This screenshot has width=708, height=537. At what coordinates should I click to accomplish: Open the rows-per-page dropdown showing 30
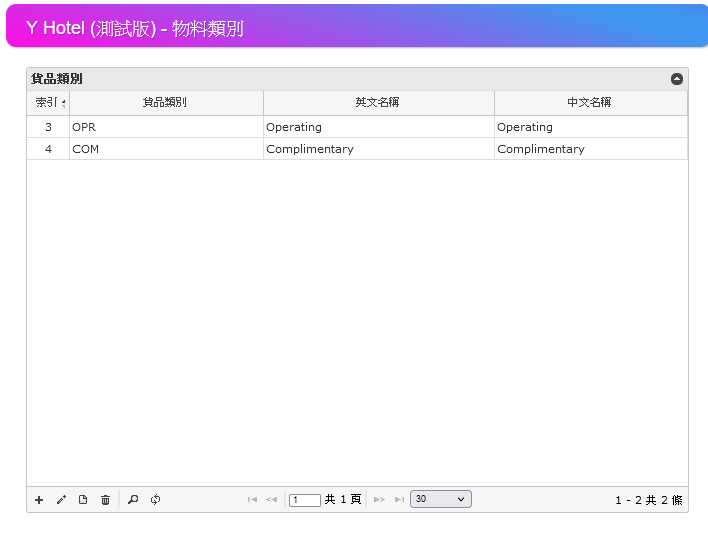(x=440, y=499)
